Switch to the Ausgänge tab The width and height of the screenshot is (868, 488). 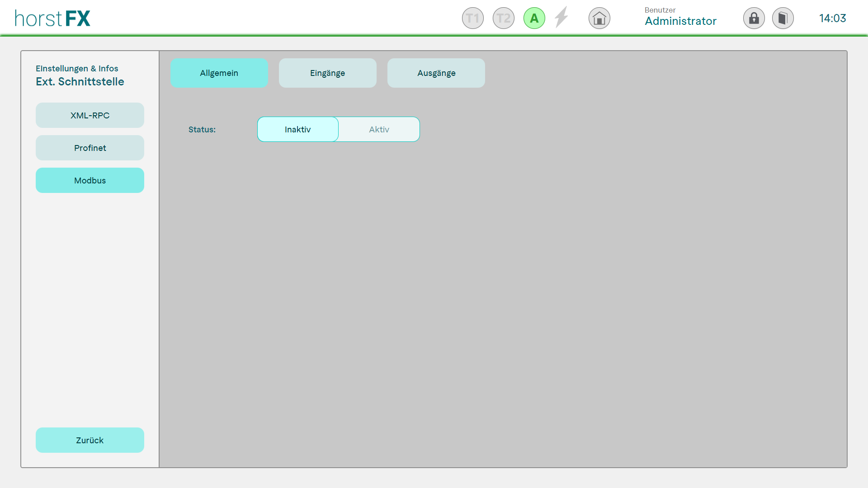coord(436,73)
